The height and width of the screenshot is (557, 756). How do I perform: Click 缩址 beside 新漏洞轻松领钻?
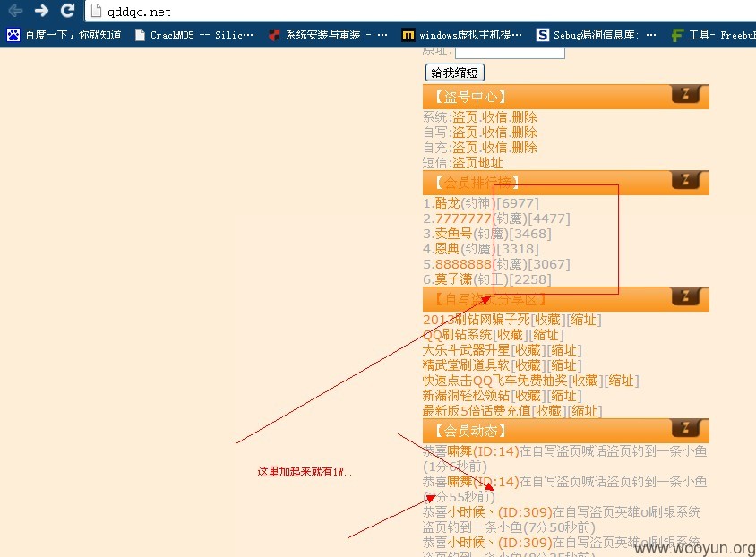pyautogui.click(x=563, y=396)
